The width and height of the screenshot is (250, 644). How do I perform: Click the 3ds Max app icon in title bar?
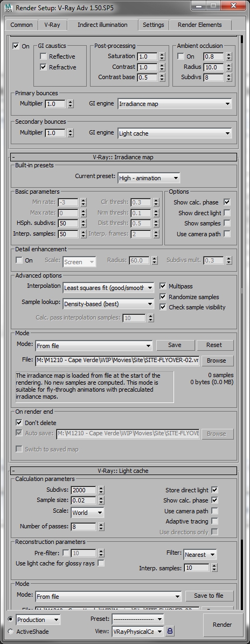pyautogui.click(x=8, y=8)
